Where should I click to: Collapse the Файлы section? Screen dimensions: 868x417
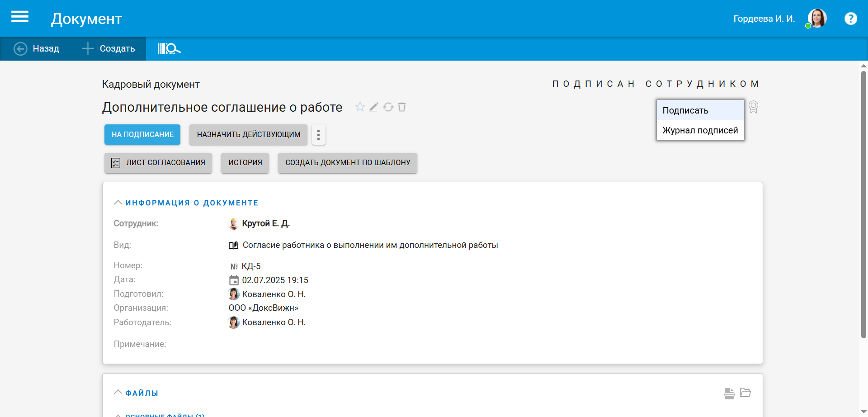point(118,393)
